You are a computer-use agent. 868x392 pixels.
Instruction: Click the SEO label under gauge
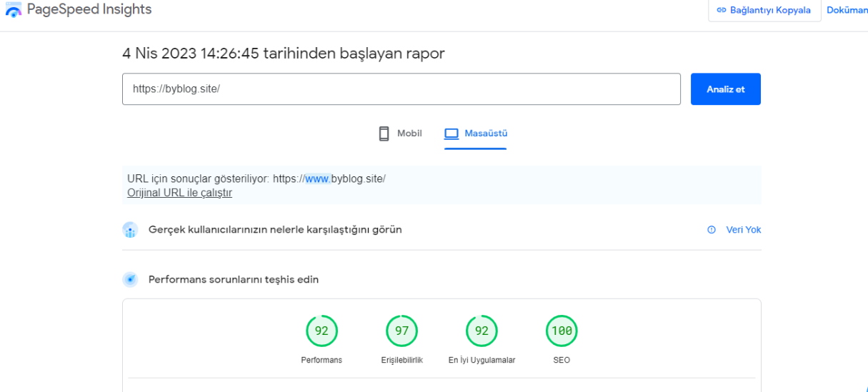(562, 361)
